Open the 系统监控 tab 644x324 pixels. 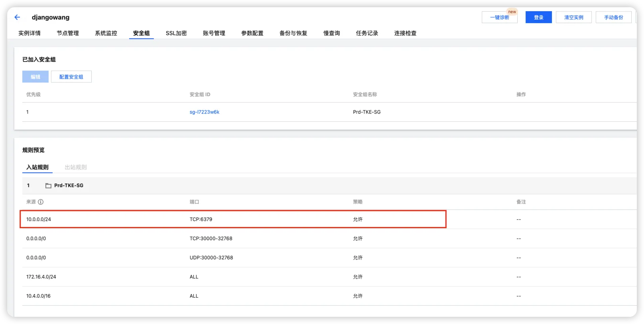[106, 33]
